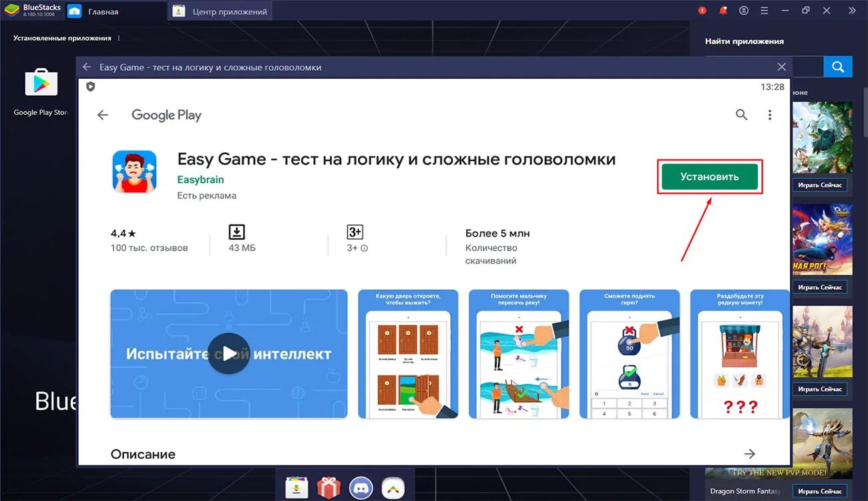This screenshot has height=501, width=868.
Task: Click the Найти приложения search field
Action: (807, 67)
